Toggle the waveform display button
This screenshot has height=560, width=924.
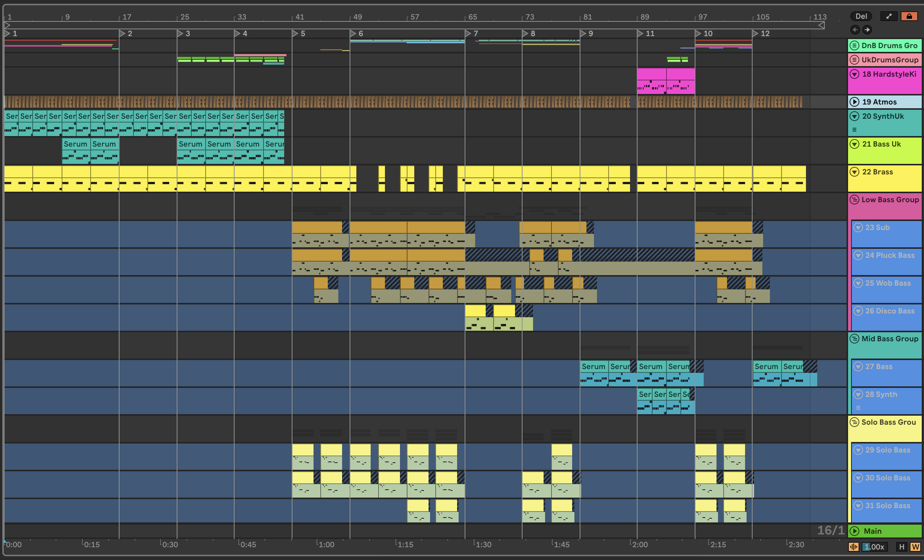click(x=853, y=547)
